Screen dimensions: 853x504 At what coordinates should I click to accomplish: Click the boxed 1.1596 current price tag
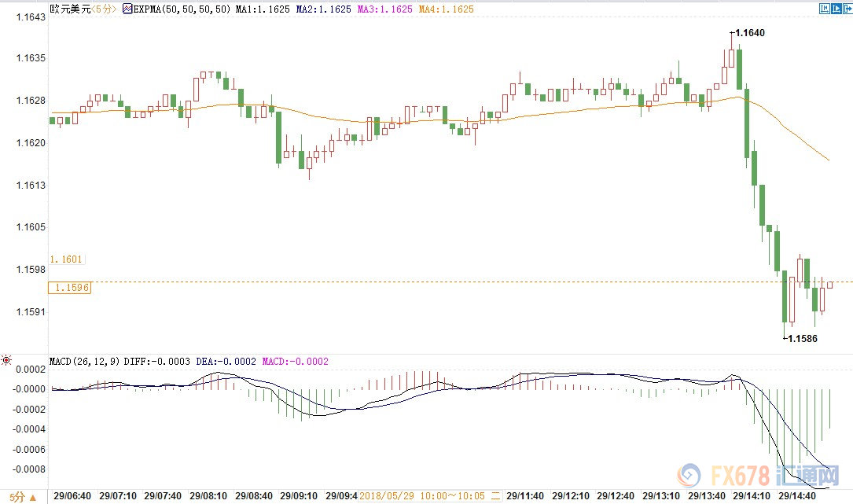pyautogui.click(x=70, y=287)
